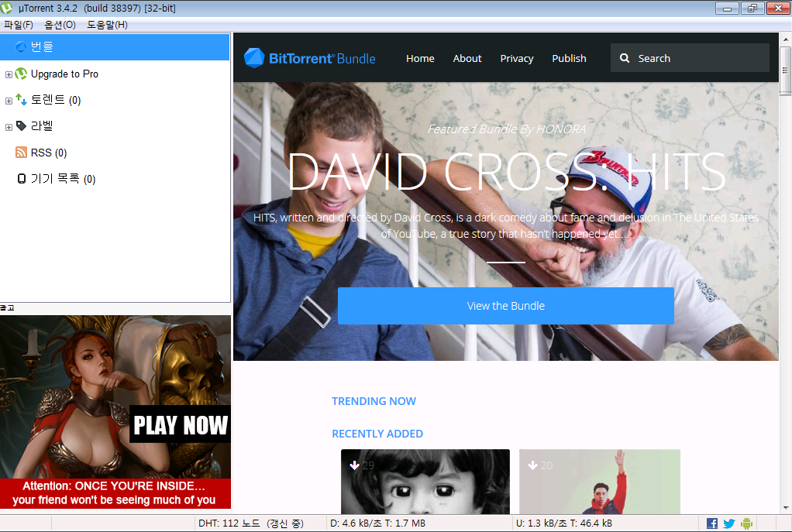Click DHT: 112 노드 status entry
Screen dimensions: 792x532
pos(251,523)
